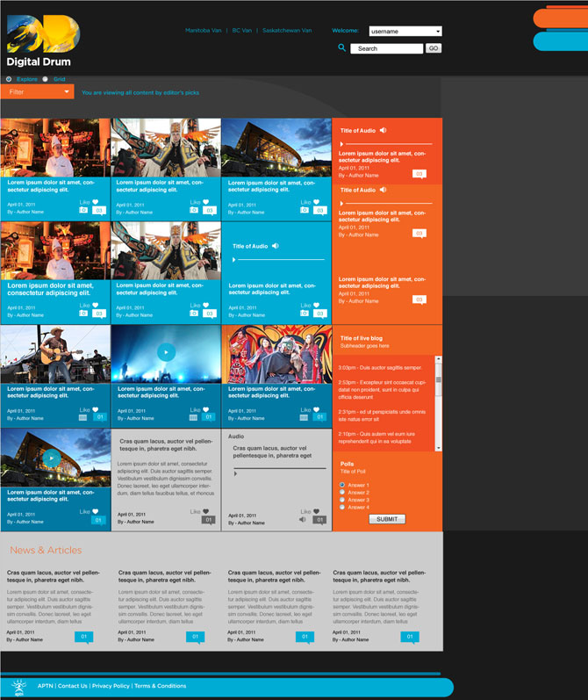588x700 pixels.
Task: Like the guitarist photo post
Action: [x=96, y=409]
